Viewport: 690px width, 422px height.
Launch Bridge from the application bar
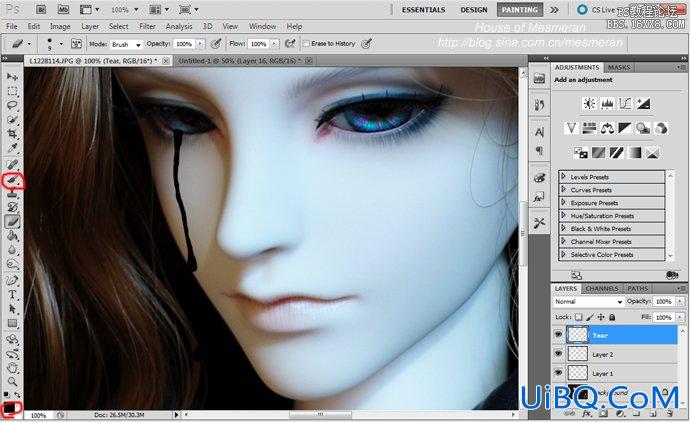click(x=41, y=9)
